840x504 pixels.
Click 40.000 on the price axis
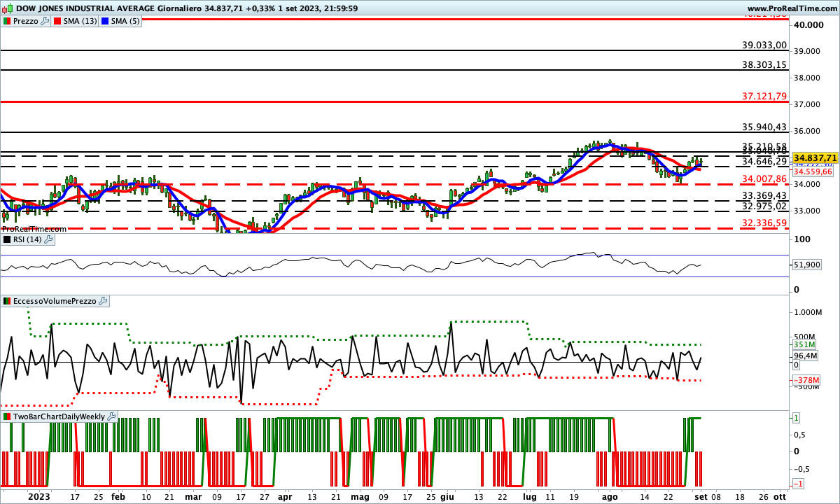tap(809, 25)
